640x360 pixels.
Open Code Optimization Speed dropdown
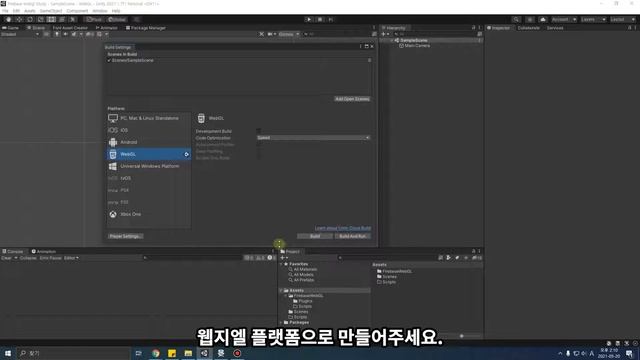(x=313, y=138)
